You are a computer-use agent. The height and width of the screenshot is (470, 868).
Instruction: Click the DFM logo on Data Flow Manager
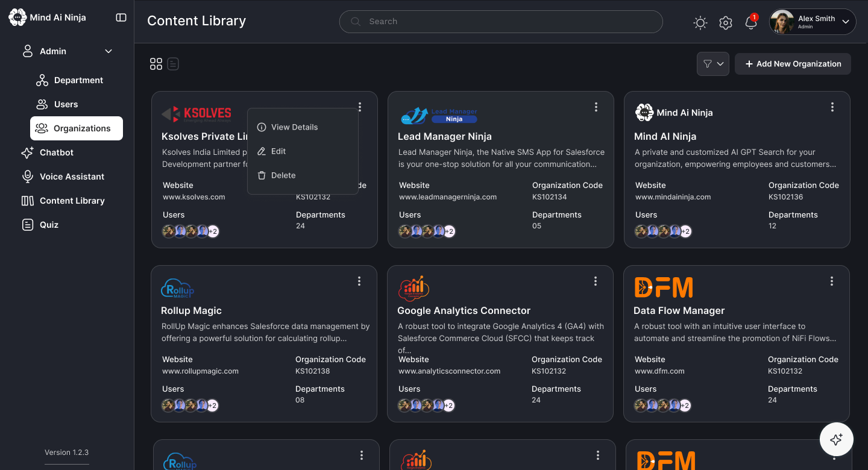tap(664, 287)
